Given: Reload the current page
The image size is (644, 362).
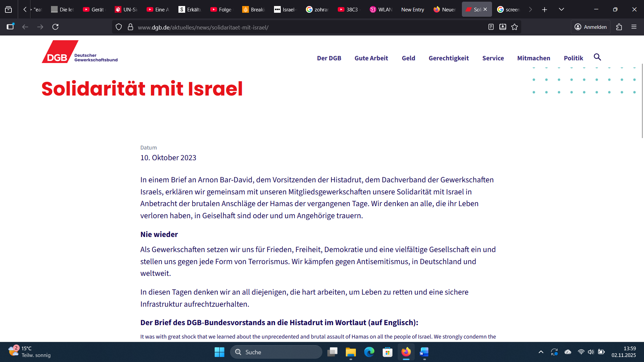Looking at the screenshot, I should [55, 27].
